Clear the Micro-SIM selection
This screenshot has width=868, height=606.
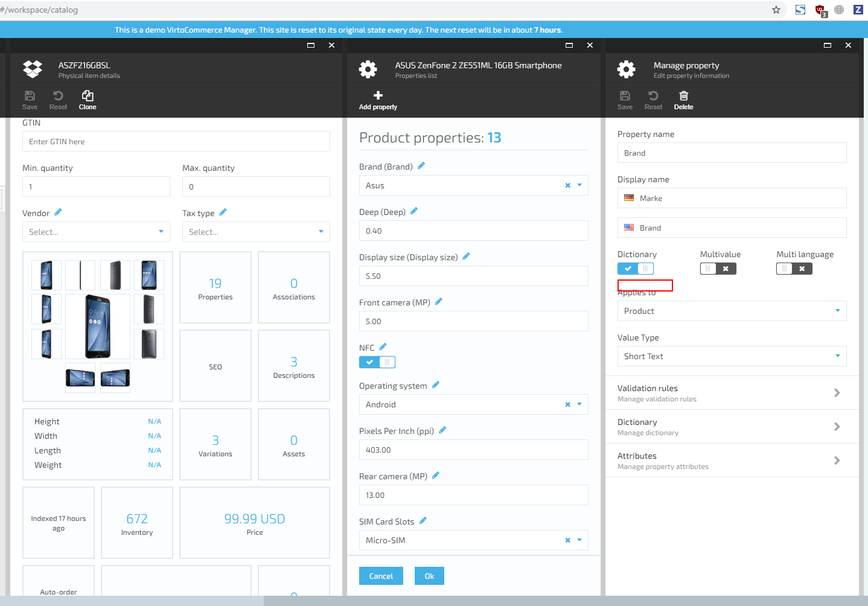[x=566, y=540]
